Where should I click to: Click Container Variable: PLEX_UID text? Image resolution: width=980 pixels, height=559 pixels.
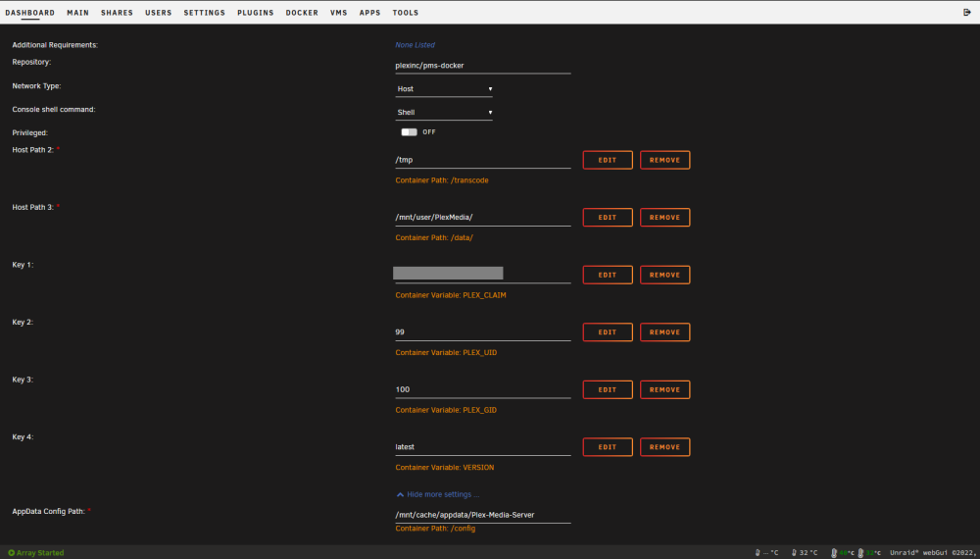tap(446, 353)
